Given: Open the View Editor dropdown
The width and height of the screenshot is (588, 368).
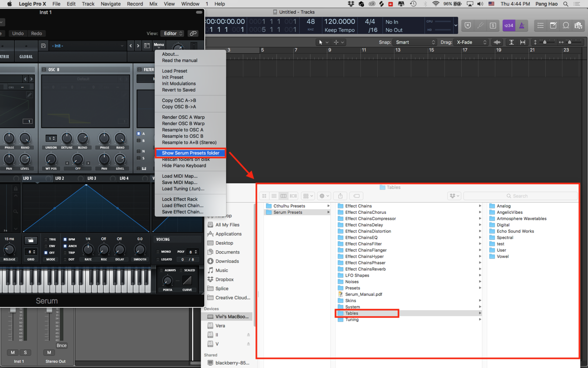Looking at the screenshot, I should [x=172, y=33].
